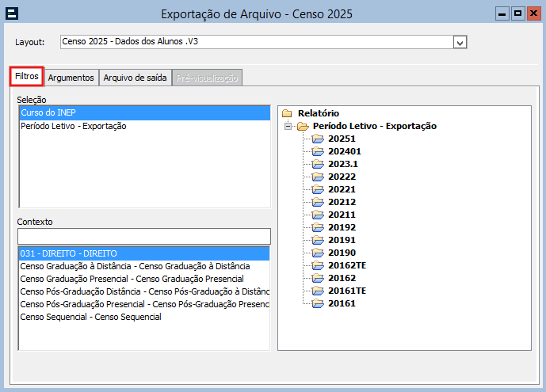Select Censo Pós-Graduação Presencial context
This screenshot has width=546, height=392.
[144, 304]
